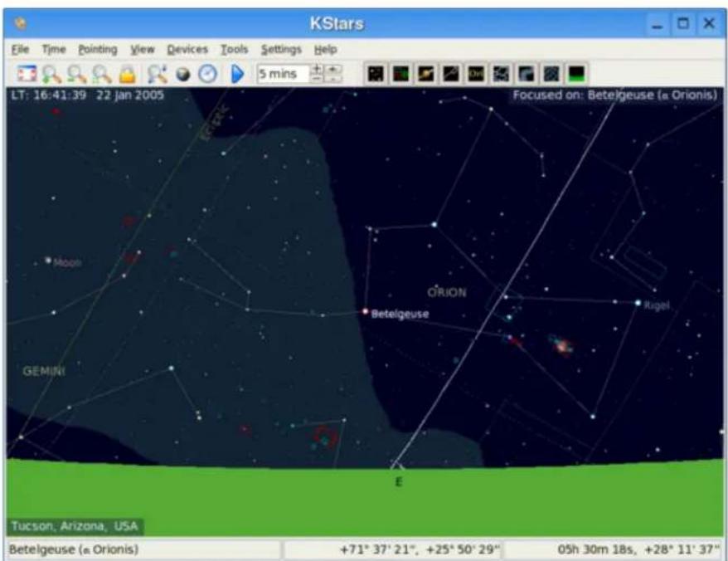
Task: Open the Tools menu
Action: (x=234, y=49)
